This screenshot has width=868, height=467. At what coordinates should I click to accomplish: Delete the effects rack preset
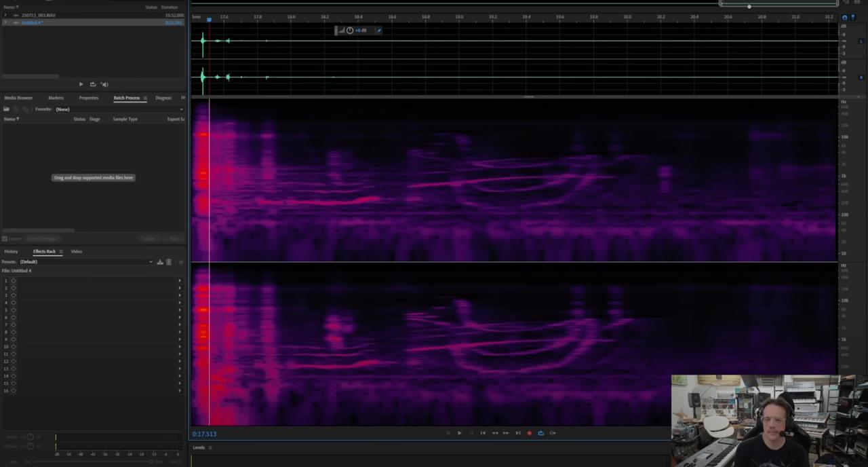(x=169, y=262)
